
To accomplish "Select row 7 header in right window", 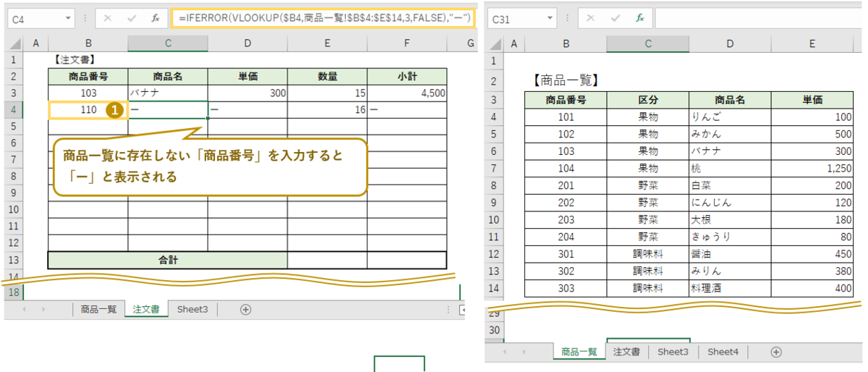I will [x=494, y=167].
